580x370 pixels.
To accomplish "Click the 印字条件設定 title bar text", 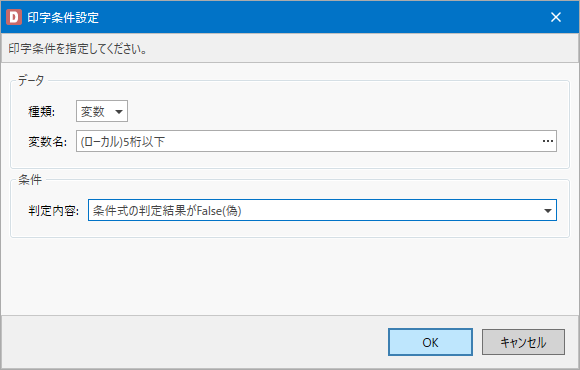I will 63,17.
